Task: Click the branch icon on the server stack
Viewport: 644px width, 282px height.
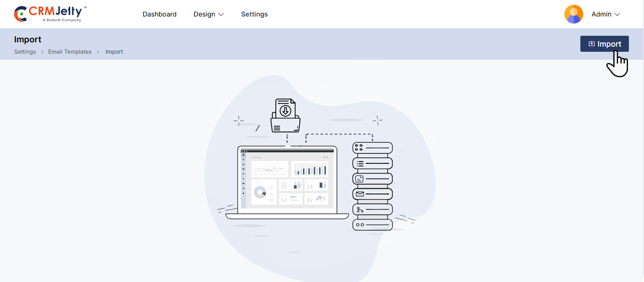Action: [x=360, y=209]
